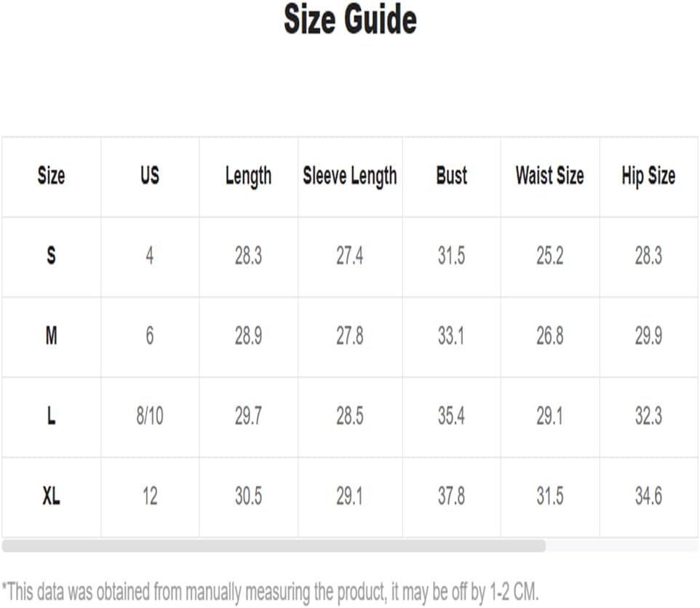Image resolution: width=700 pixels, height=608 pixels.
Task: Select the M size row label
Action: pos(52,336)
